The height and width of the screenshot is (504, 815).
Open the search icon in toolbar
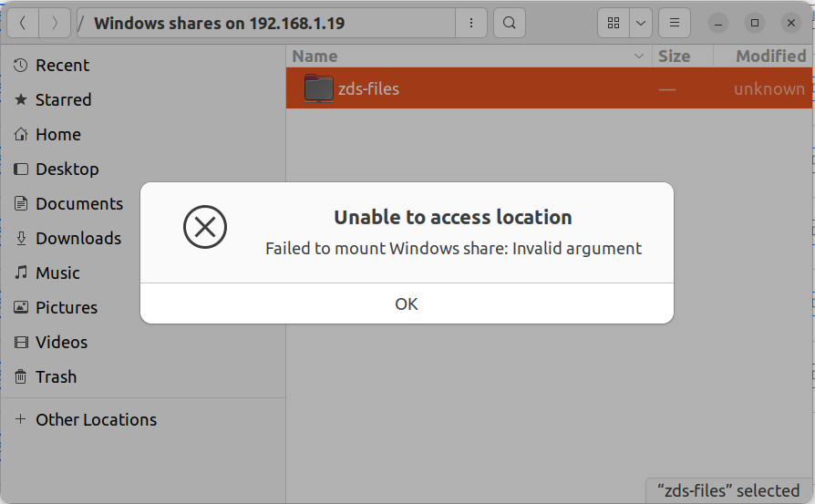pyautogui.click(x=510, y=23)
